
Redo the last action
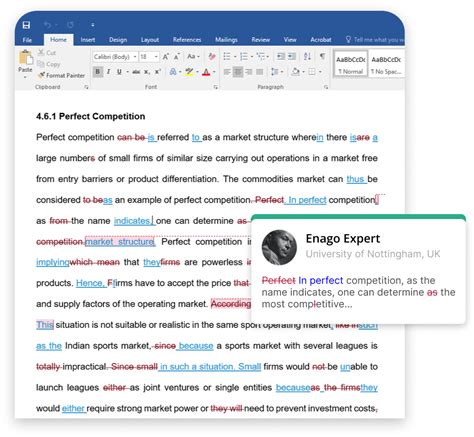(x=70, y=25)
